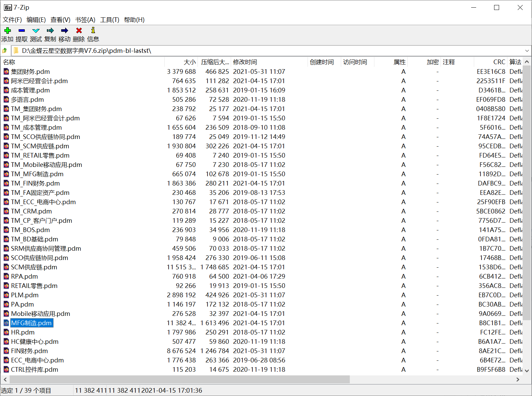Screen dimensions: 532x396
Task: Sort by the 名称 column header
Action: coord(83,62)
